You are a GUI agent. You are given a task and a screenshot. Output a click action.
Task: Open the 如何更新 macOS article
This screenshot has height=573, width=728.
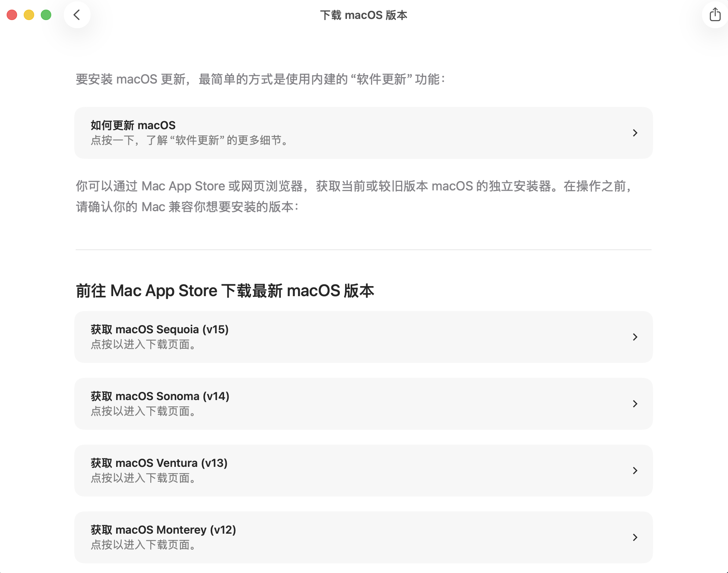tap(133, 125)
